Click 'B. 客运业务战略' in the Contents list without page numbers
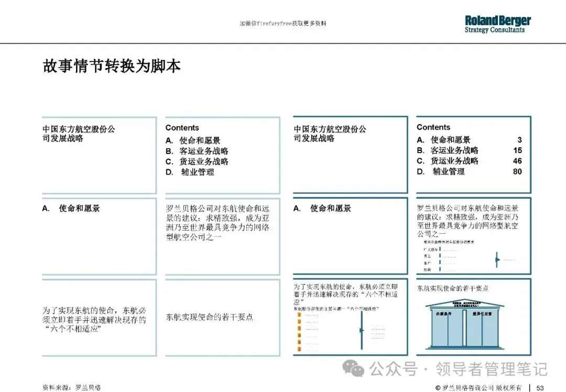Image resolution: width=566 pixels, height=392 pixels. [197, 151]
